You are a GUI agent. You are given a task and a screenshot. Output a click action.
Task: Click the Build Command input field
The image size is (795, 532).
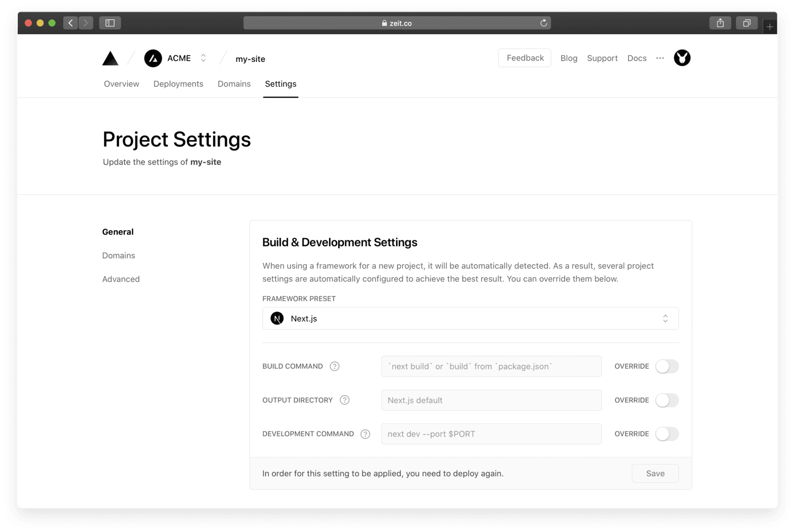pos(491,367)
